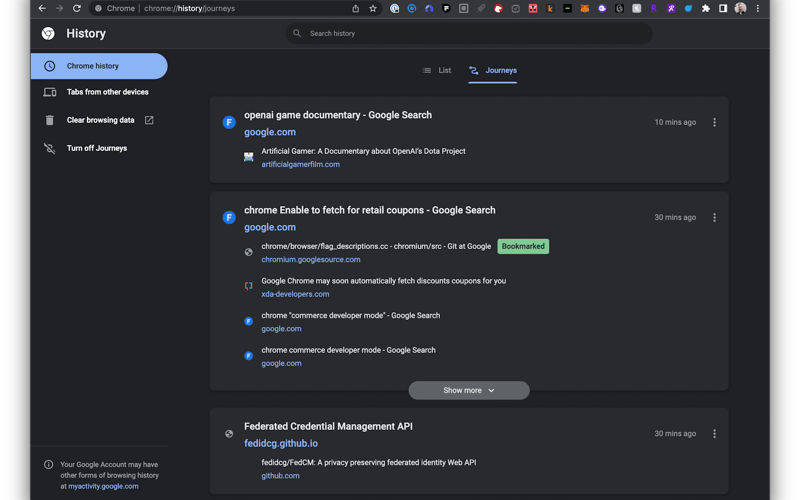
Task: Open more options for Federated Credential journey
Action: [x=714, y=434]
